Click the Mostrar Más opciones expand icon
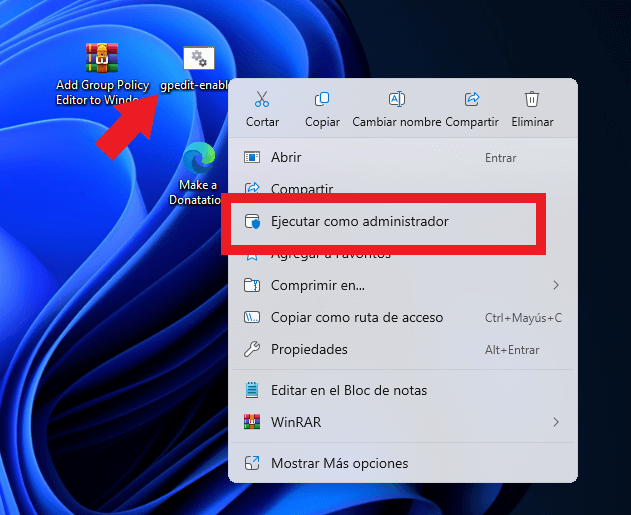 point(252,463)
